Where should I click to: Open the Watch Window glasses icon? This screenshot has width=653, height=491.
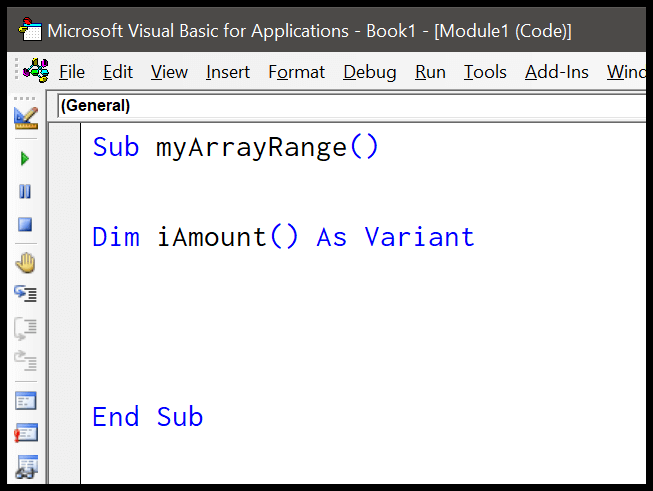[x=25, y=466]
